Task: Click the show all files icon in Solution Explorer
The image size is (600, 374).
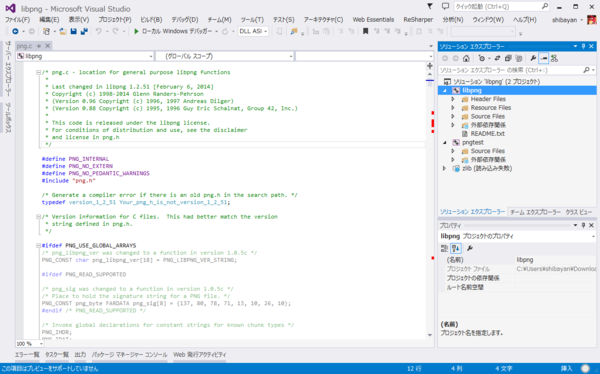Action: tap(518, 58)
